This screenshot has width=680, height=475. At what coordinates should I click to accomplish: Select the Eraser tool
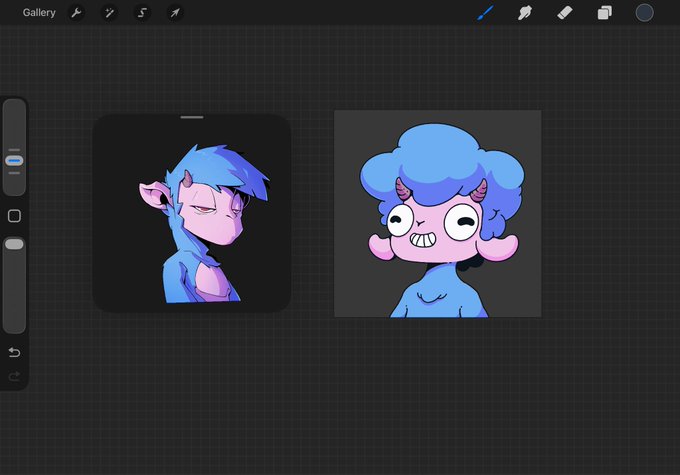coord(565,13)
